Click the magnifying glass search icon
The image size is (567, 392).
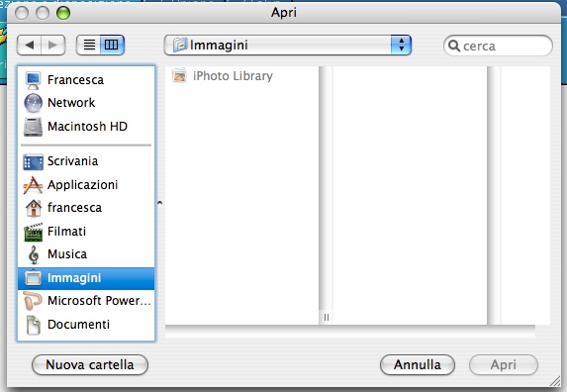point(454,46)
